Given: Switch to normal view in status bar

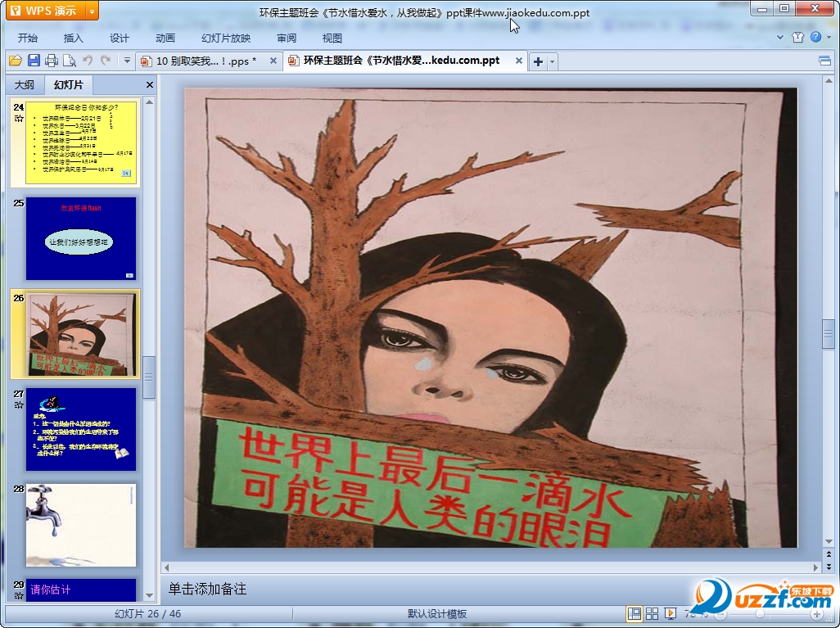Looking at the screenshot, I should pos(635,613).
